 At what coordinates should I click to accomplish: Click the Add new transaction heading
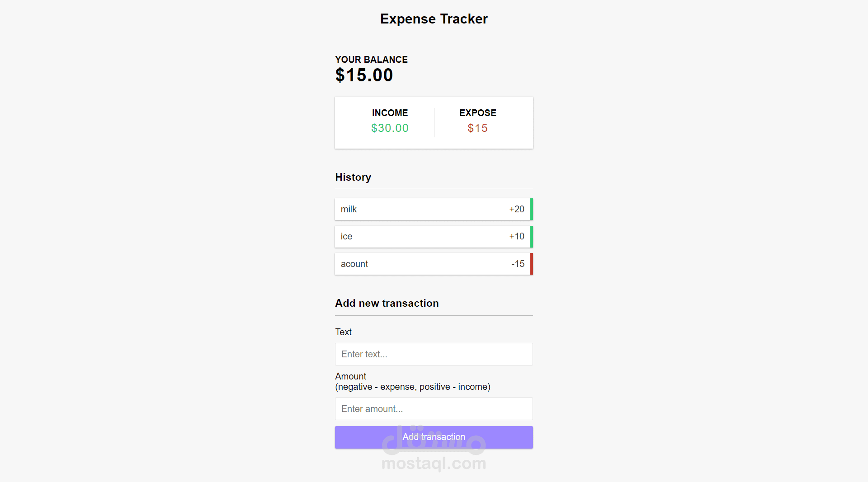coord(387,303)
